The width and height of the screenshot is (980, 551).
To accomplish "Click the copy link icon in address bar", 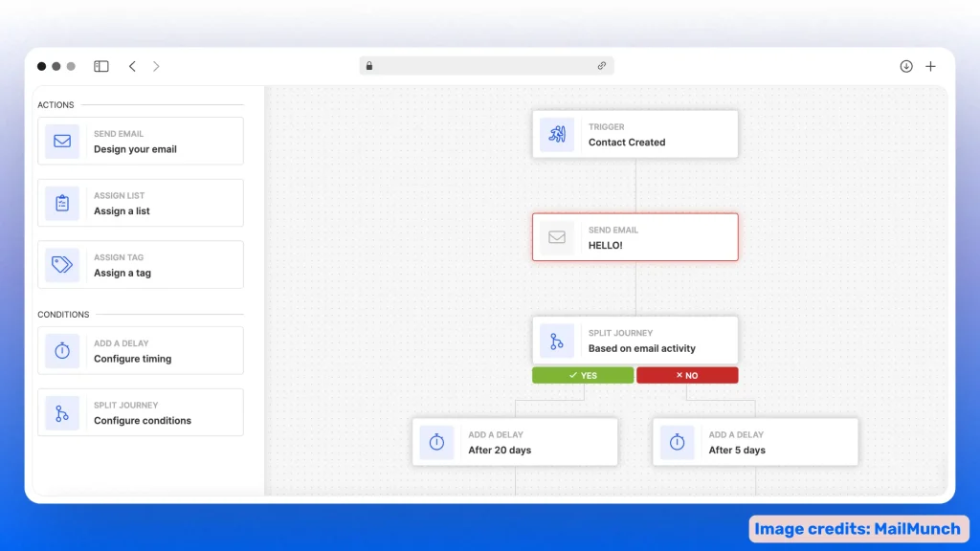I will pos(602,65).
